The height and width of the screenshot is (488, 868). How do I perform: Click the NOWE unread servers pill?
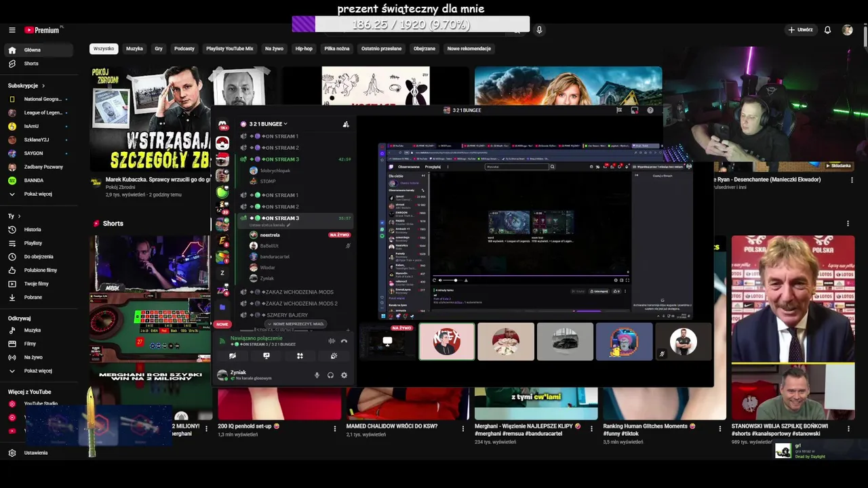(x=222, y=324)
